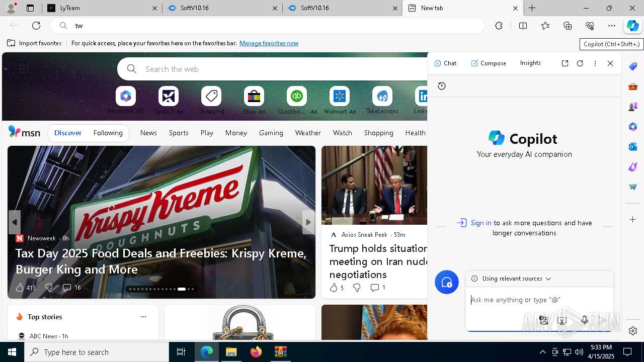This screenshot has height=362, width=644.
Task: Start a new topic in Copilot
Action: tap(447, 283)
